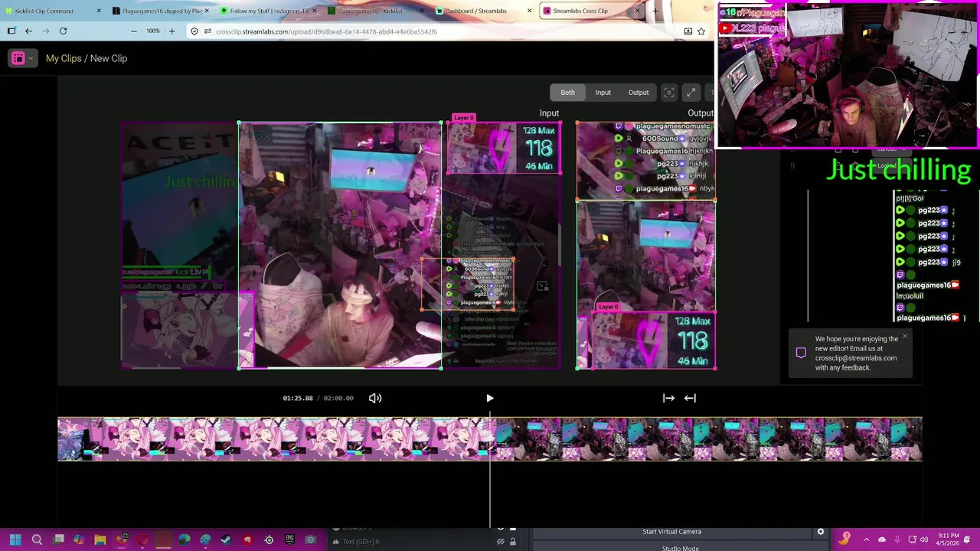This screenshot has width=980, height=551.
Task: Click Studio Mode button in OBS
Action: click(x=680, y=548)
